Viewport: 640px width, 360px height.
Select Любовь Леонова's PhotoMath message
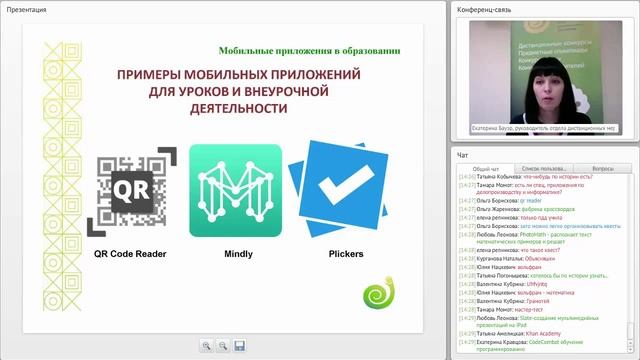[x=525, y=238]
